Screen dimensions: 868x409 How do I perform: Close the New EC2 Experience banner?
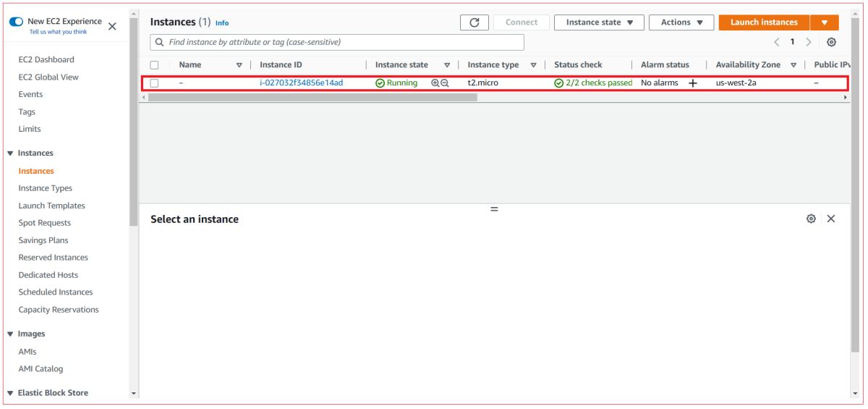[x=112, y=26]
